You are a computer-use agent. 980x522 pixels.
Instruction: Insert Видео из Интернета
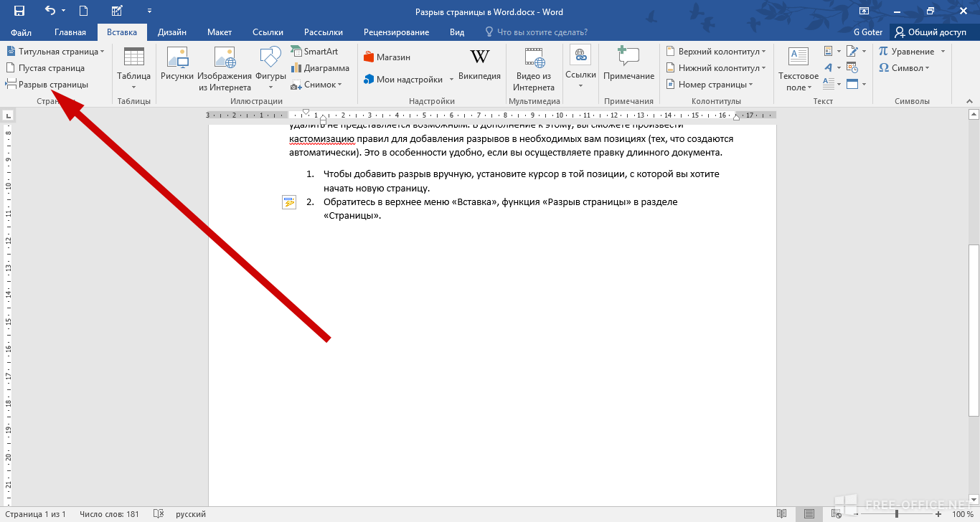tap(534, 68)
